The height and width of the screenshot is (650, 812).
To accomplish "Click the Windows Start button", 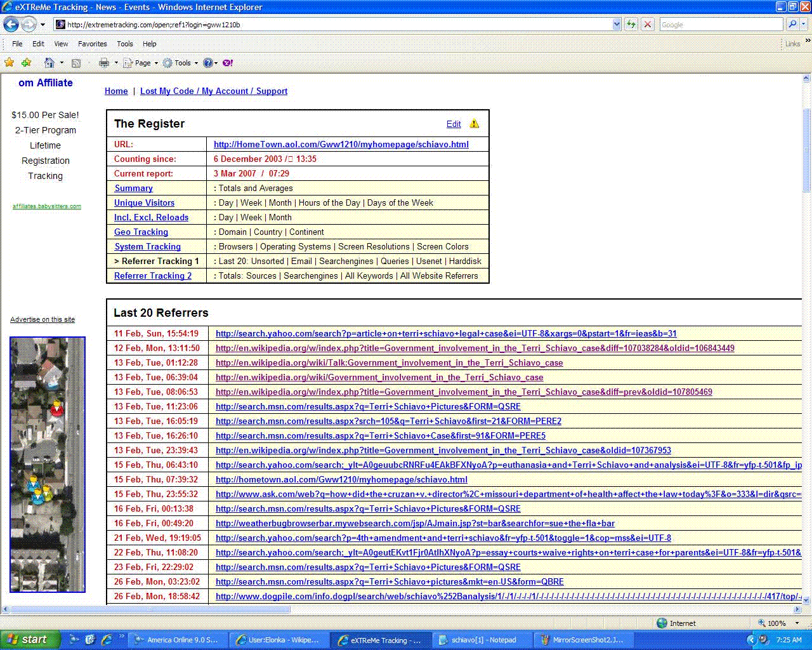I will (30, 640).
